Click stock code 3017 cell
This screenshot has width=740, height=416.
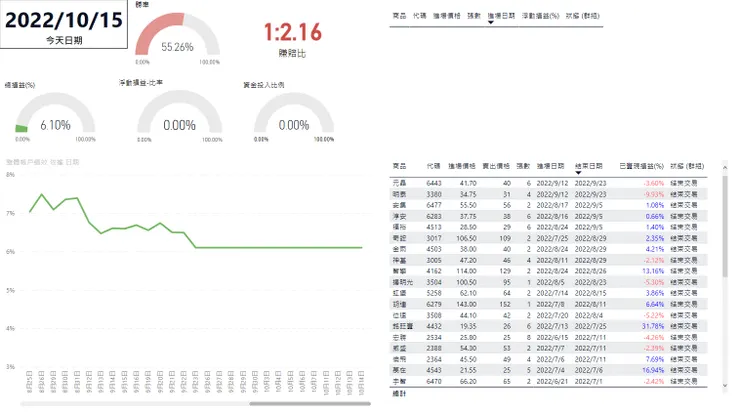[x=434, y=238]
